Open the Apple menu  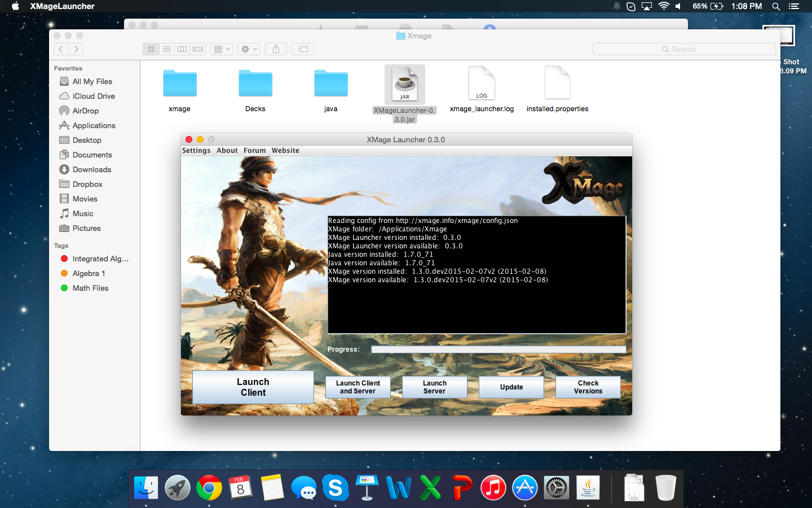(16, 6)
